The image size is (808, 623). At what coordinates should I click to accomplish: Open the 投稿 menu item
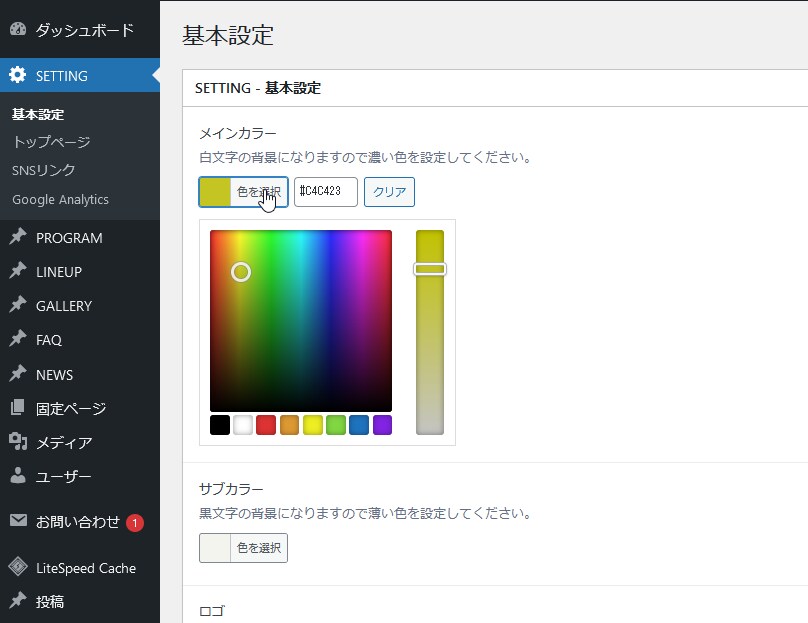(x=80, y=601)
